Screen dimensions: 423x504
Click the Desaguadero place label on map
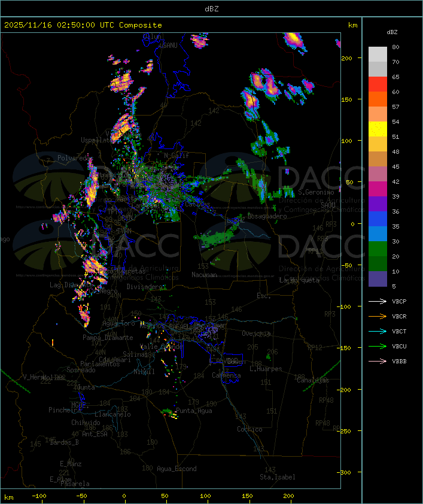(x=267, y=216)
